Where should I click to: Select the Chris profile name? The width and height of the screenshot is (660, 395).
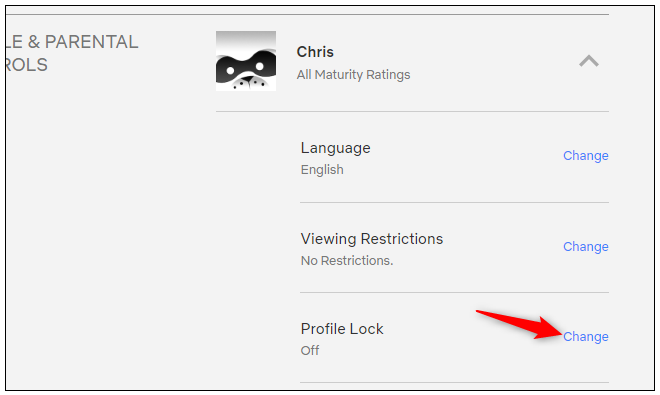point(315,52)
